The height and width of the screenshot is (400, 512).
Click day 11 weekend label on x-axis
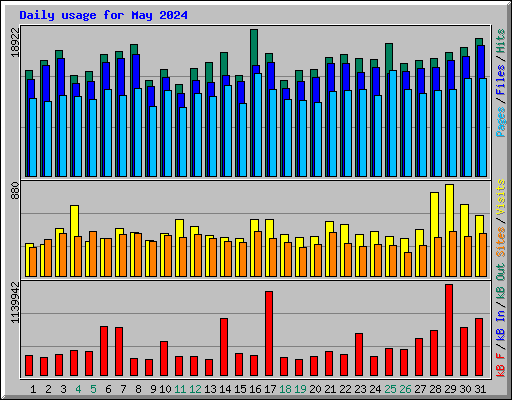click(x=180, y=389)
